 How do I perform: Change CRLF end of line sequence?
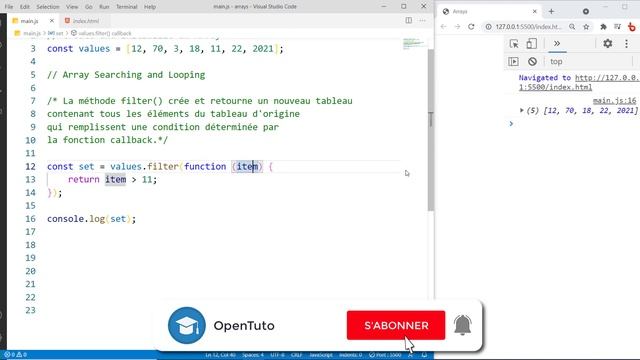pos(296,355)
